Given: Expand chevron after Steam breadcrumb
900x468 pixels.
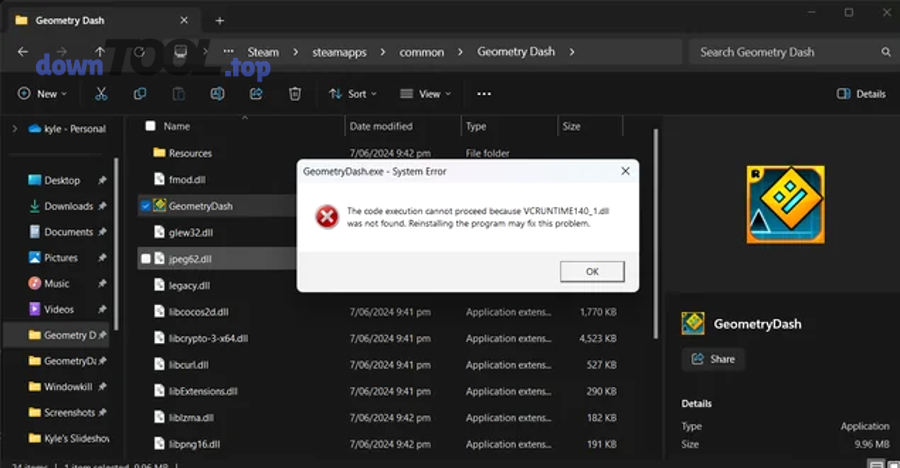Looking at the screenshot, I should tap(295, 52).
